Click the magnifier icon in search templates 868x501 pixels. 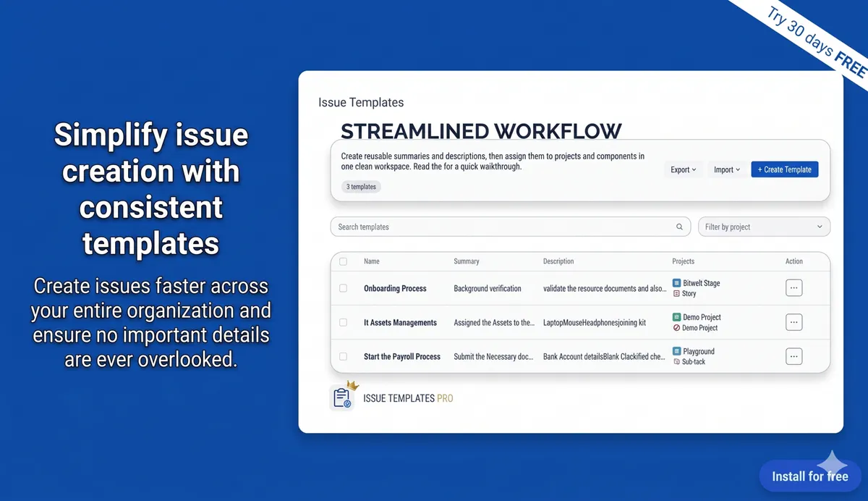tap(679, 227)
